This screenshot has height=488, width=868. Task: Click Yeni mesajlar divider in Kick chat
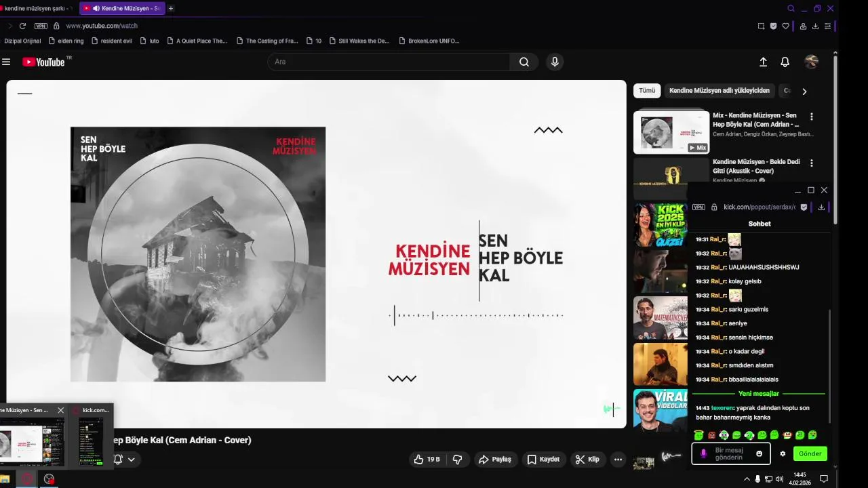(x=759, y=394)
